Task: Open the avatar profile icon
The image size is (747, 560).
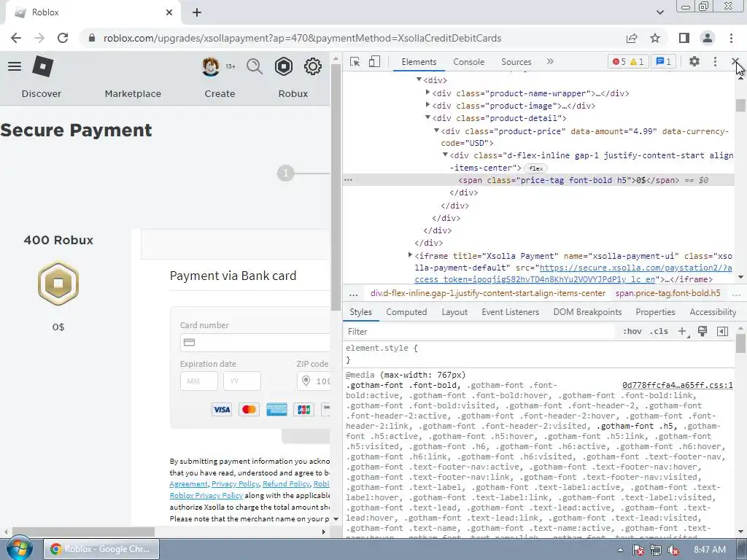Action: (211, 66)
